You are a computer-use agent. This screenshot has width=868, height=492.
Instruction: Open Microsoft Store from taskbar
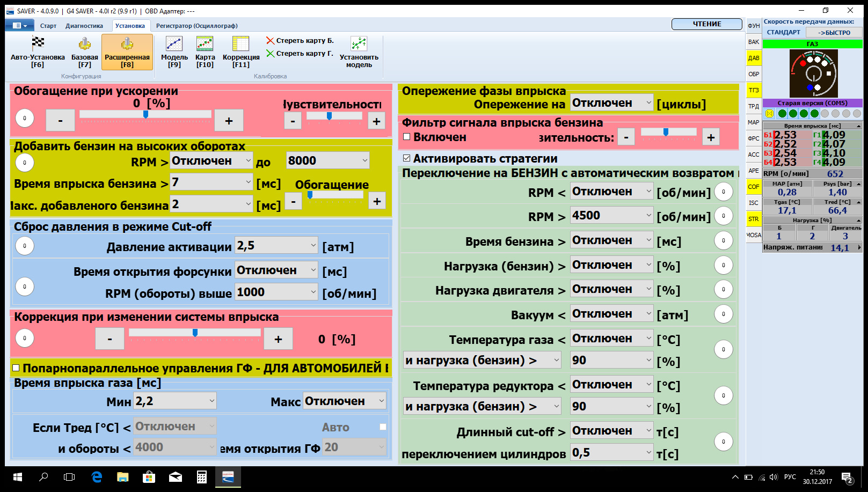point(149,477)
